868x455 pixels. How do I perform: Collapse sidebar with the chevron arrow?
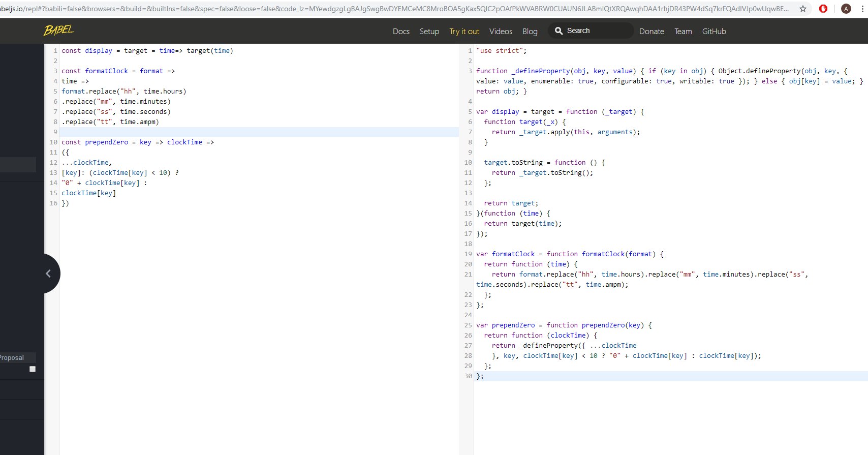click(48, 274)
